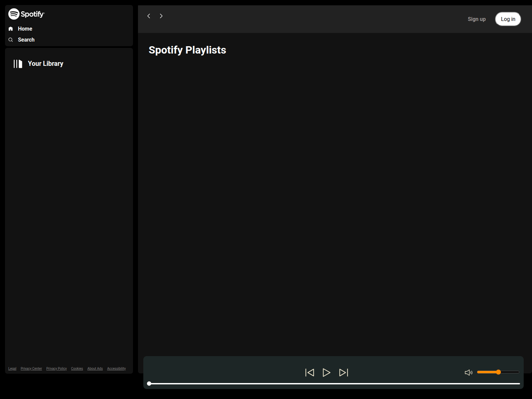Click the Spotify Playlists heading
The width and height of the screenshot is (532, 399).
[188, 50]
